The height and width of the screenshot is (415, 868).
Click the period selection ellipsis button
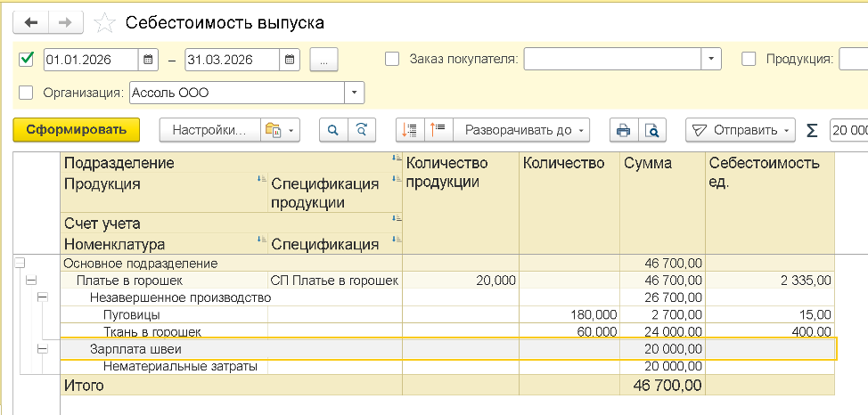point(324,60)
